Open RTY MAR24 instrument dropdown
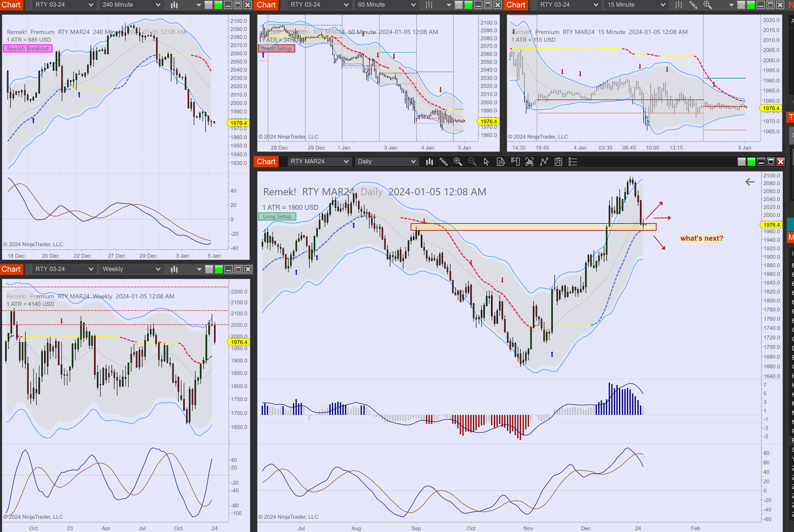 click(x=319, y=162)
